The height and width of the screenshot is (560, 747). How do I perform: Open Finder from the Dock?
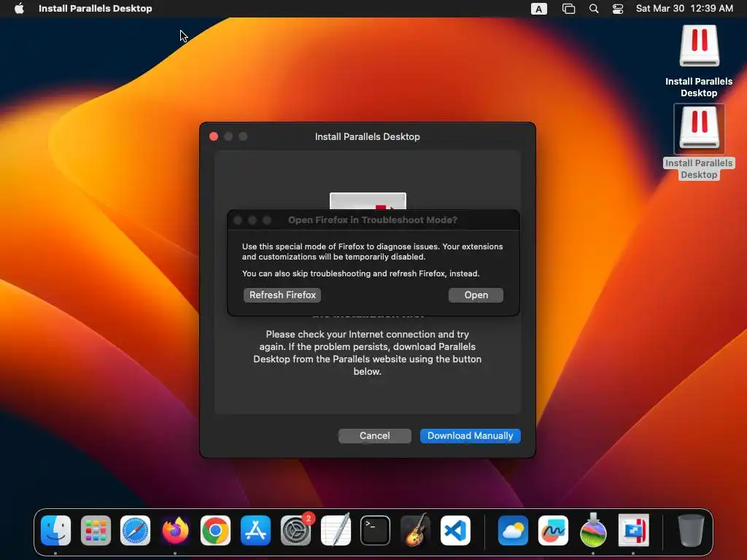click(x=55, y=530)
